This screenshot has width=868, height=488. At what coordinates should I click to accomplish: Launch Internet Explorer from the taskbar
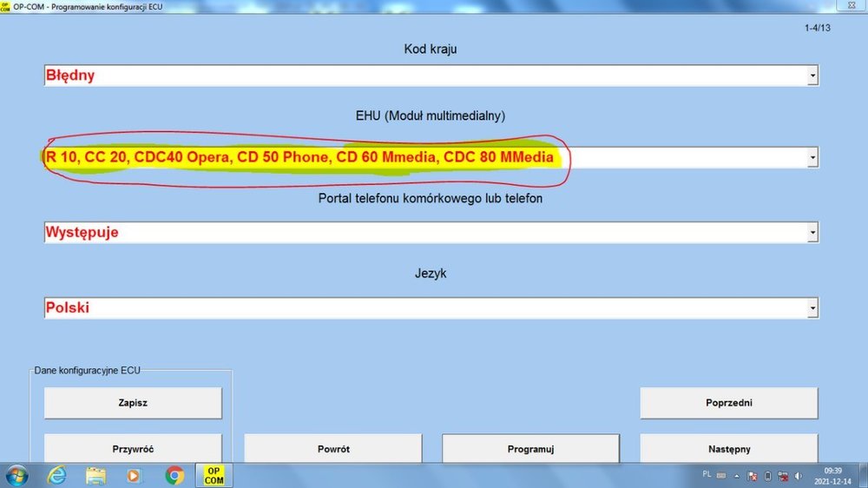point(57,475)
